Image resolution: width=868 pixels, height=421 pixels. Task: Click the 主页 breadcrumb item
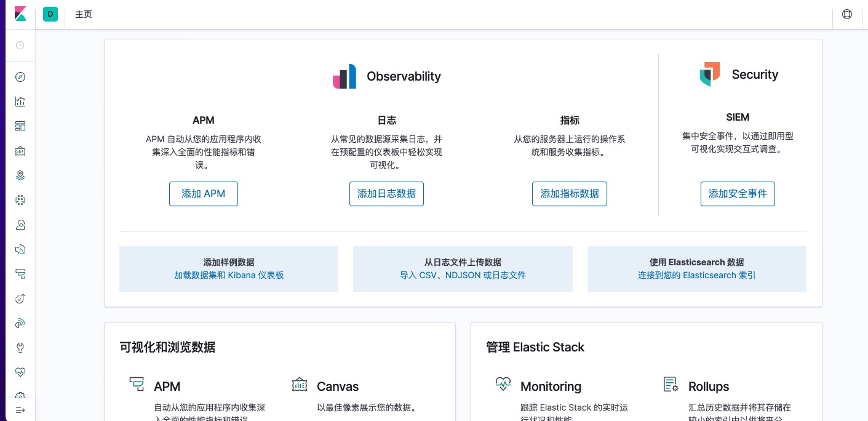(x=84, y=14)
